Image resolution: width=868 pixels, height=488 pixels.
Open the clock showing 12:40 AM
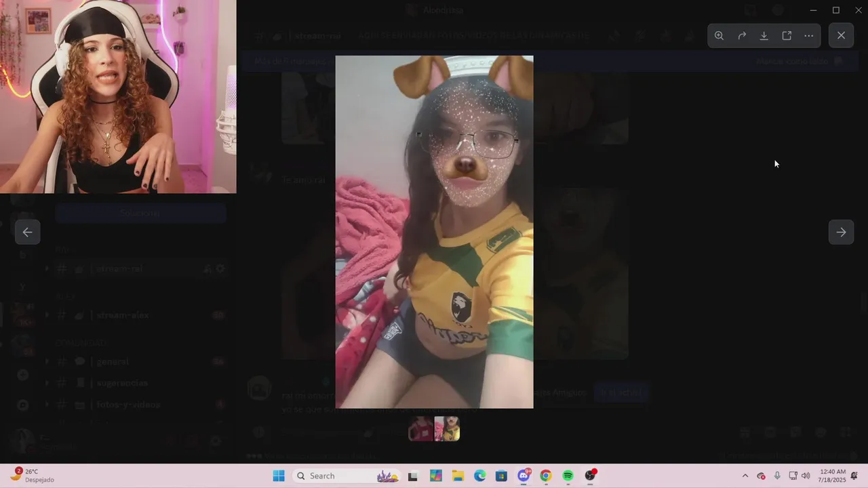(x=832, y=476)
